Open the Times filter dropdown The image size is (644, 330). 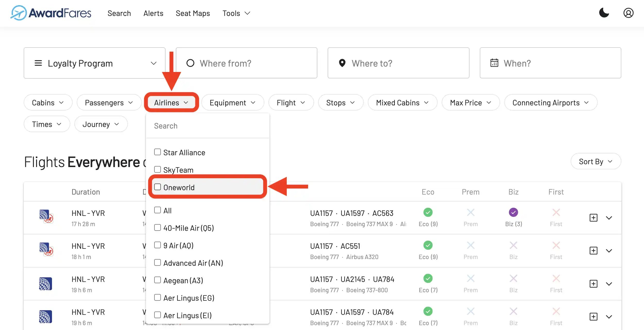point(47,124)
